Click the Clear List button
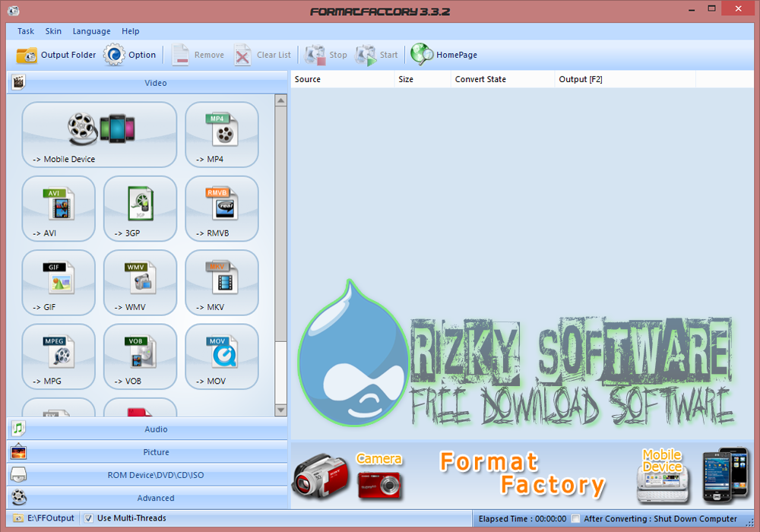Image resolution: width=760 pixels, height=532 pixels. pos(262,55)
